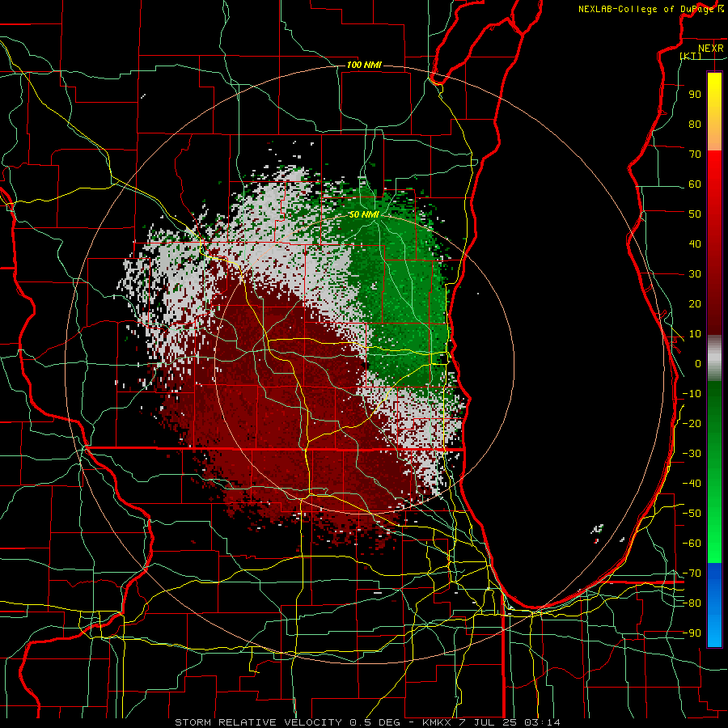The height and width of the screenshot is (728, 728).
Task: Click the 20 value on the velocity scale
Action: pos(695,303)
